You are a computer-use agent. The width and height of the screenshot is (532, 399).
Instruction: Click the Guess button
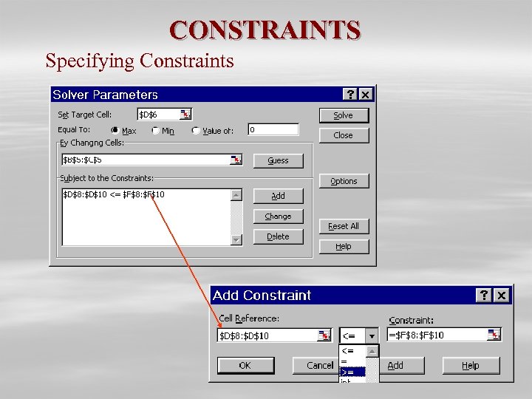279,160
